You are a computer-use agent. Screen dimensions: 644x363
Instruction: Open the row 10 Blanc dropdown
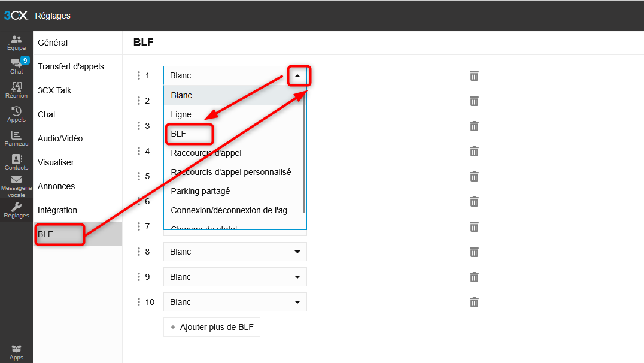(235, 302)
